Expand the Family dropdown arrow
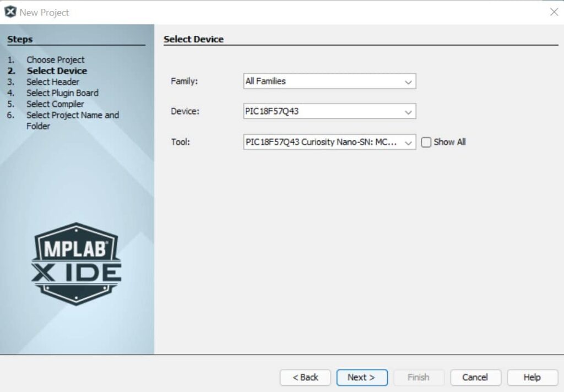This screenshot has width=564, height=392. pyautogui.click(x=408, y=81)
